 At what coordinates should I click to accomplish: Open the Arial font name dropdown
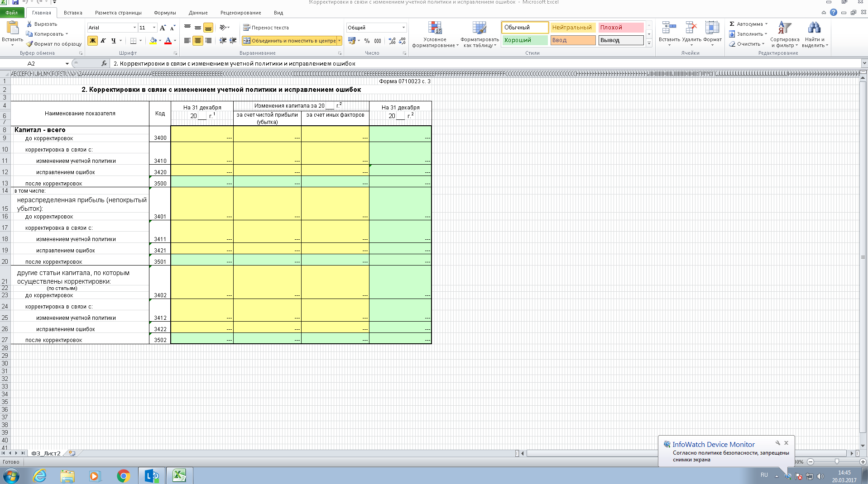coord(134,28)
